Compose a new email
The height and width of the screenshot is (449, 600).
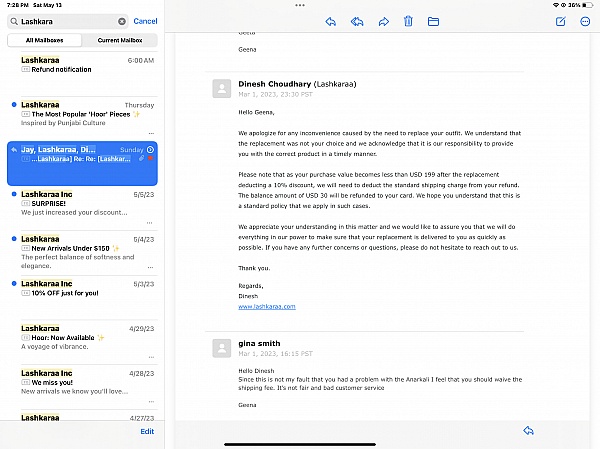click(560, 21)
